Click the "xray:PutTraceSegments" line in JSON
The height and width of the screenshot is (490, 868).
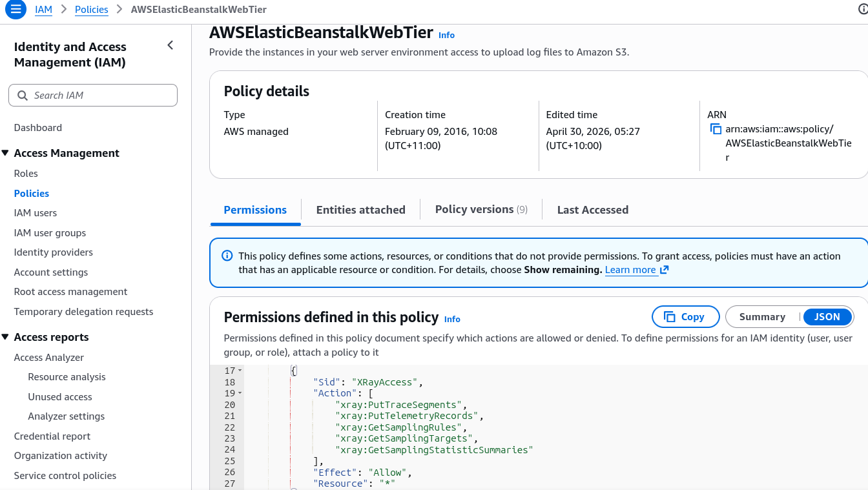[400, 405]
